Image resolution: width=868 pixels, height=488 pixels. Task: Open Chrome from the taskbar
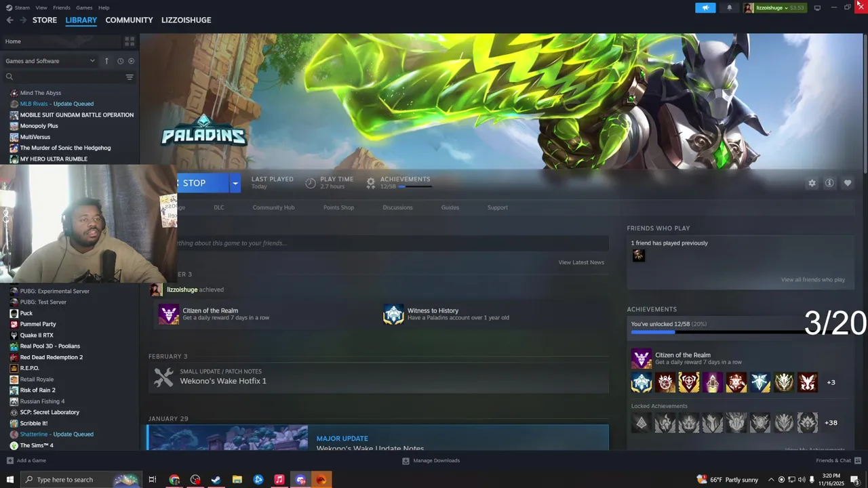174,480
